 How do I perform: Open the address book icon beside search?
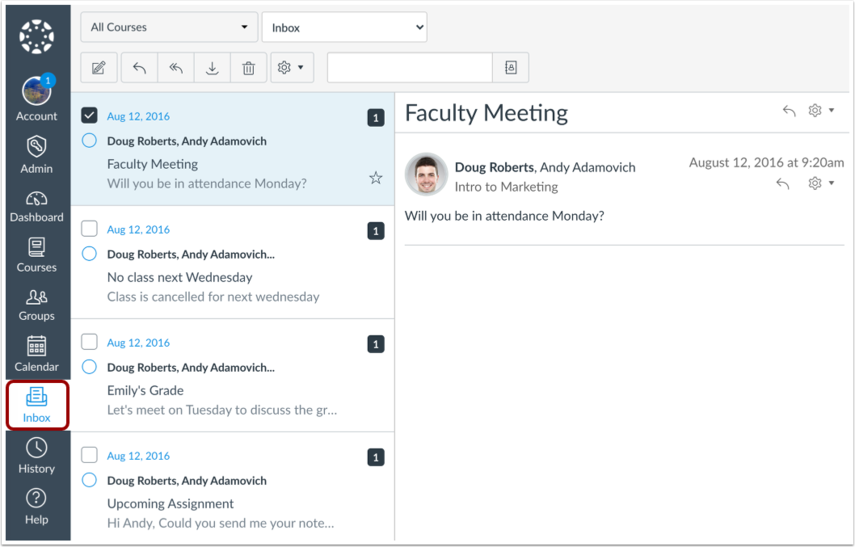510,68
